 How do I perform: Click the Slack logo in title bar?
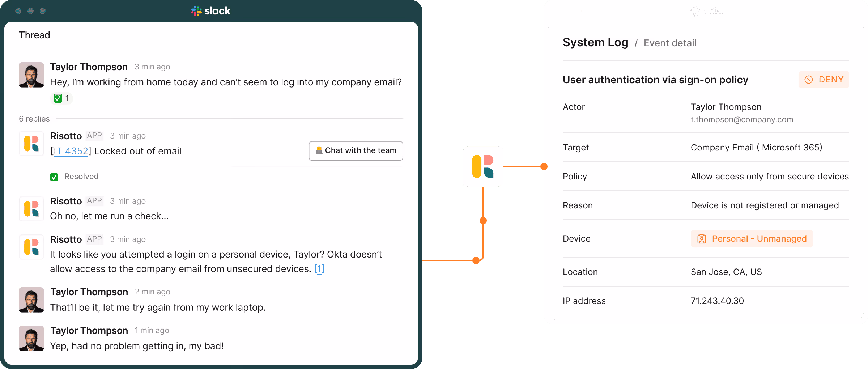(211, 11)
